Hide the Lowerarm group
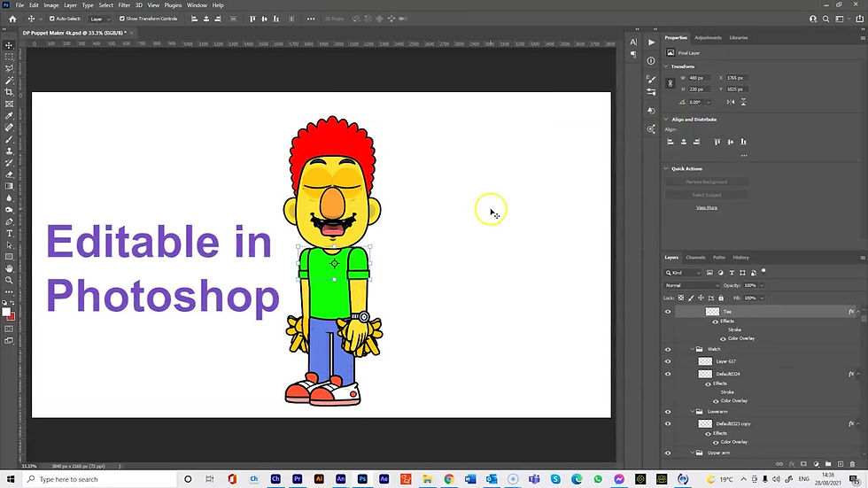Screen dimensions: 868x488 pos(668,412)
